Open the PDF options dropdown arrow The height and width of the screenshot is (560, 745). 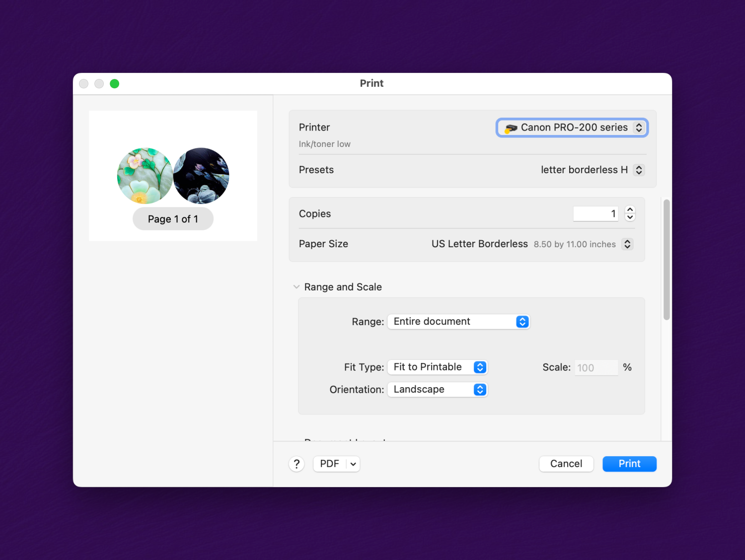[353, 464]
